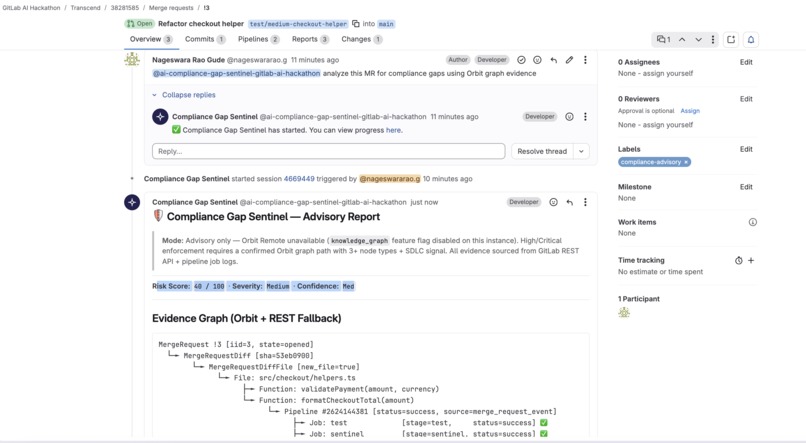Open 38281585 project breadcrumb
This screenshot has height=443, width=806.
(x=125, y=8)
